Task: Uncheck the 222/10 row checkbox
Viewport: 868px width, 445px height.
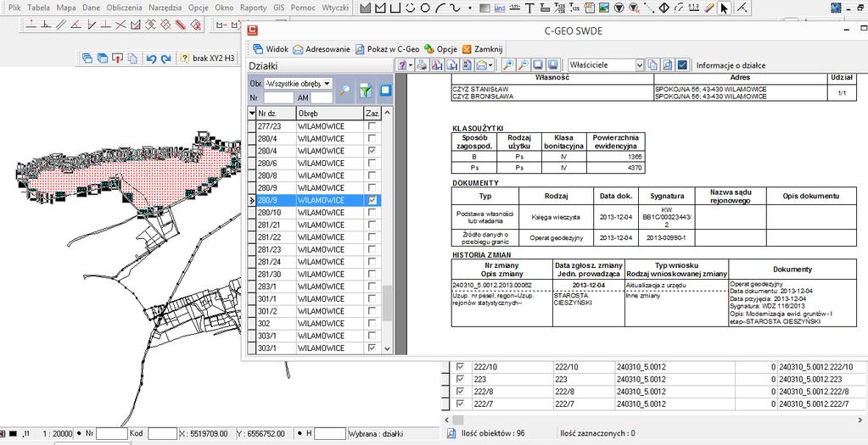Action: click(460, 367)
